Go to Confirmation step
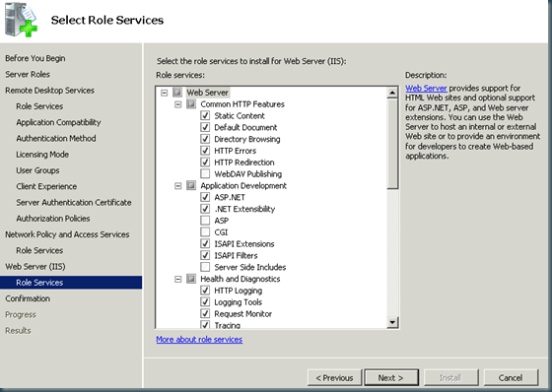 tap(28, 298)
